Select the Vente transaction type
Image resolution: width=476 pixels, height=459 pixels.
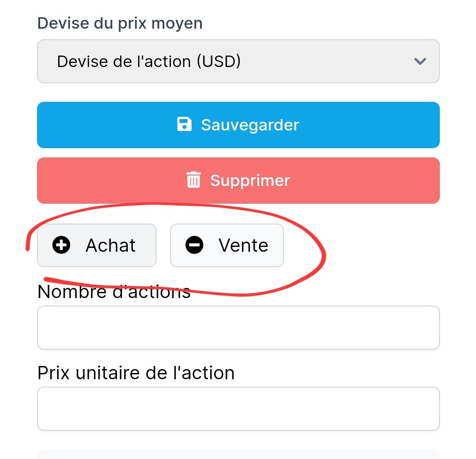tap(227, 245)
